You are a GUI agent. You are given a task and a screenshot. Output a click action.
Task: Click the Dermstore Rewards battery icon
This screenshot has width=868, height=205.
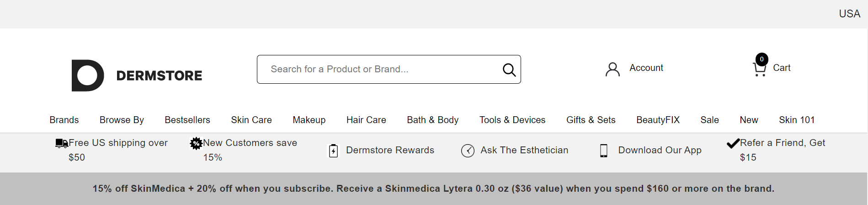(x=334, y=151)
